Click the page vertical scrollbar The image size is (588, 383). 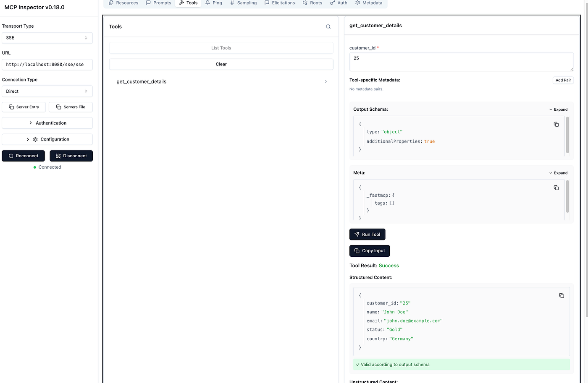pyautogui.click(x=586, y=159)
